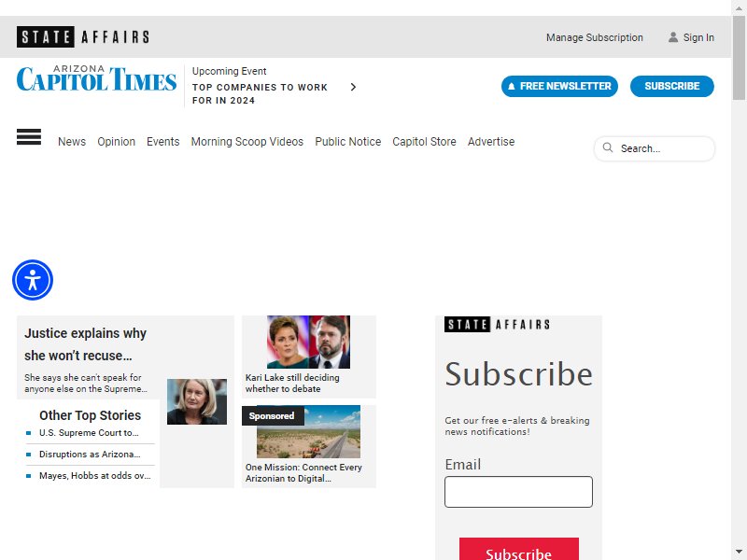Click the red Subscribe button
The width and height of the screenshot is (747, 560).
(x=519, y=550)
